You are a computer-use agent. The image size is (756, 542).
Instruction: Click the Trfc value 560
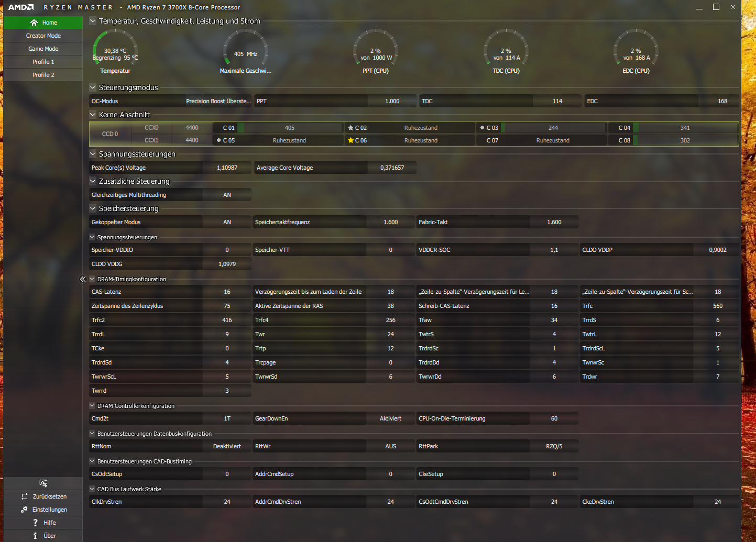pos(718,306)
